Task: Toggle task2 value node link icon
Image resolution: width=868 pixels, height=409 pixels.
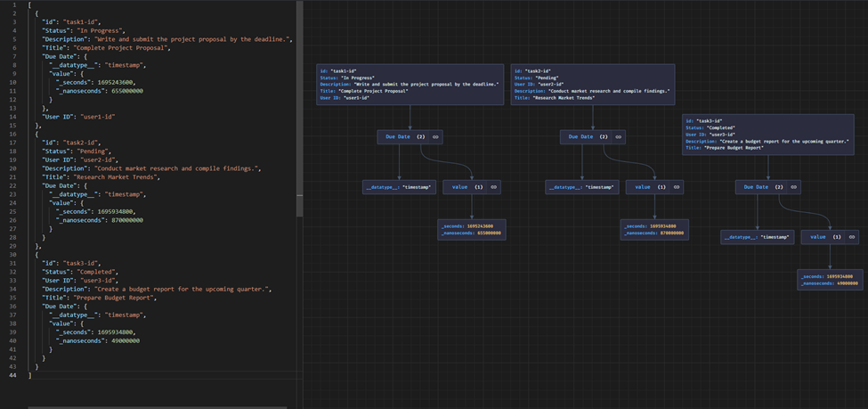Action: coord(676,187)
